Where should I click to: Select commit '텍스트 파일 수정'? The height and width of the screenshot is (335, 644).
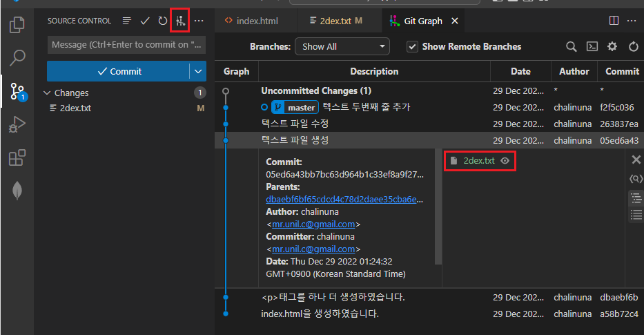[x=295, y=124]
